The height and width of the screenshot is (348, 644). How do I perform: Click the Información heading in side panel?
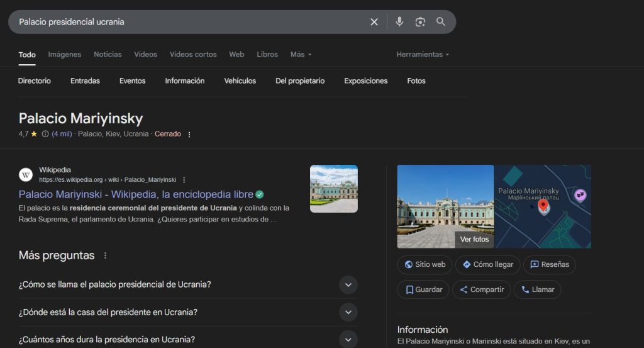point(422,330)
